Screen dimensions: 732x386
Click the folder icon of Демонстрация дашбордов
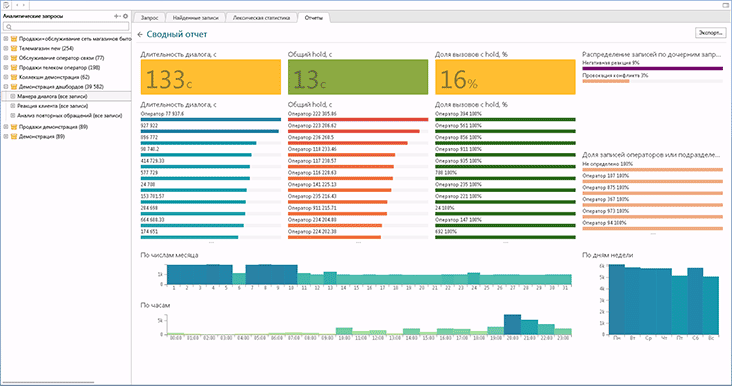14,87
